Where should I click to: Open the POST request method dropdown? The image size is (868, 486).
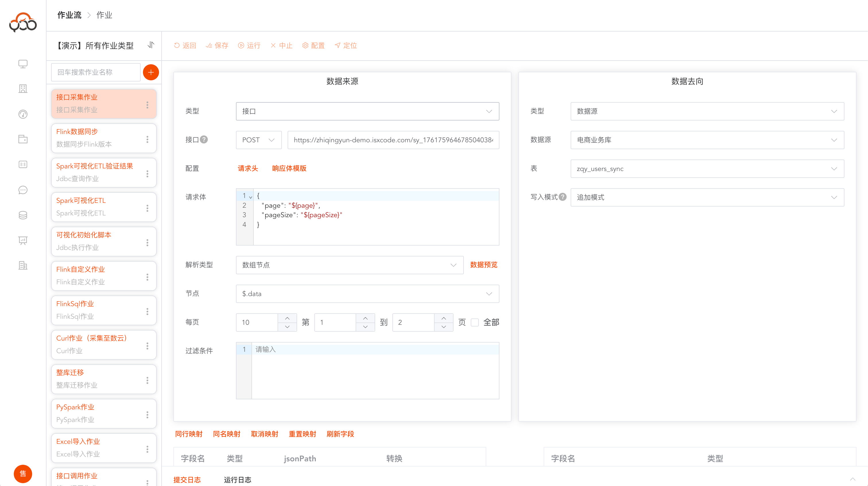click(258, 140)
